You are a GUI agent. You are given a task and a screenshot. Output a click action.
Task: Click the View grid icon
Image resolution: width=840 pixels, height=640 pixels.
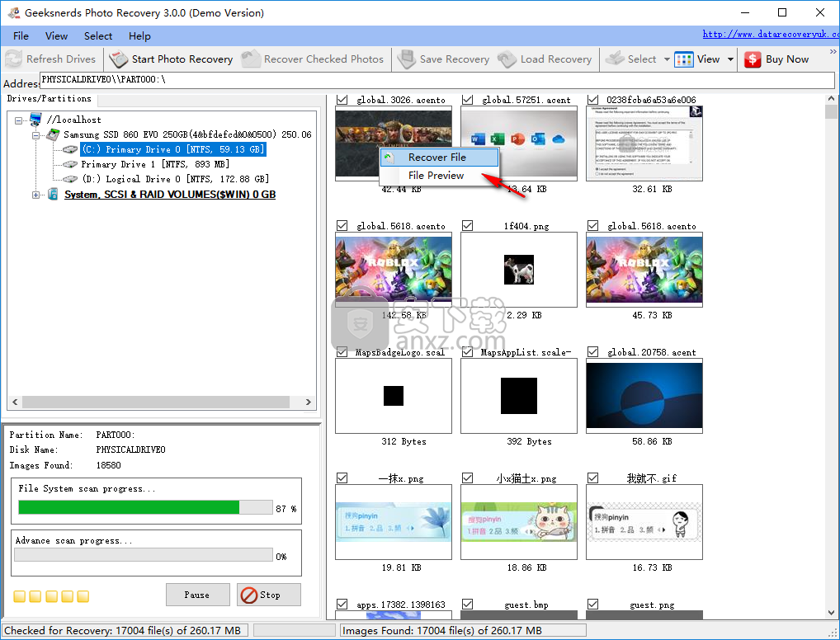pos(683,59)
